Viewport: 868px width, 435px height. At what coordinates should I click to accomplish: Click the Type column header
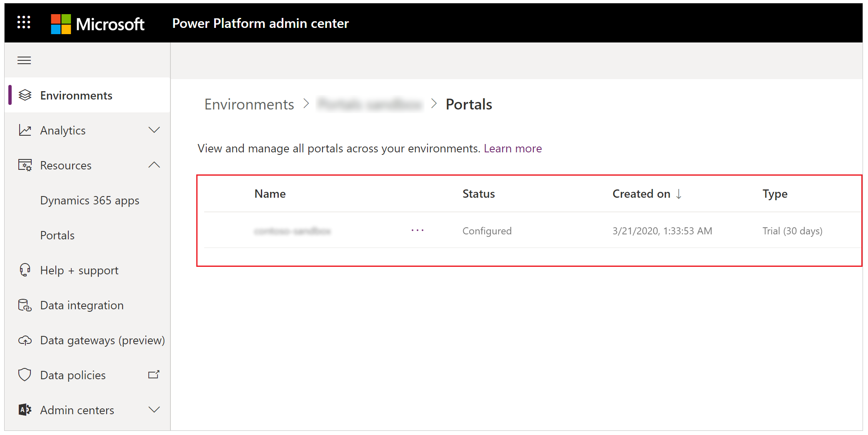tap(775, 194)
